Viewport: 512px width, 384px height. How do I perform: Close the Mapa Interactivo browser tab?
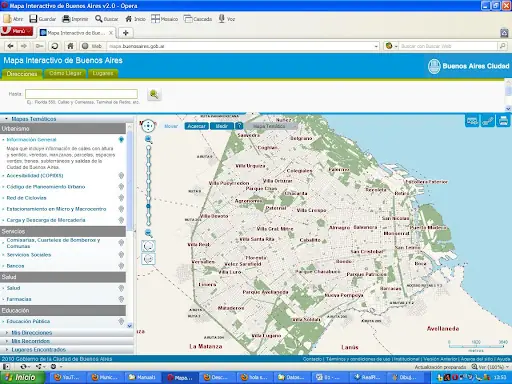click(x=111, y=33)
